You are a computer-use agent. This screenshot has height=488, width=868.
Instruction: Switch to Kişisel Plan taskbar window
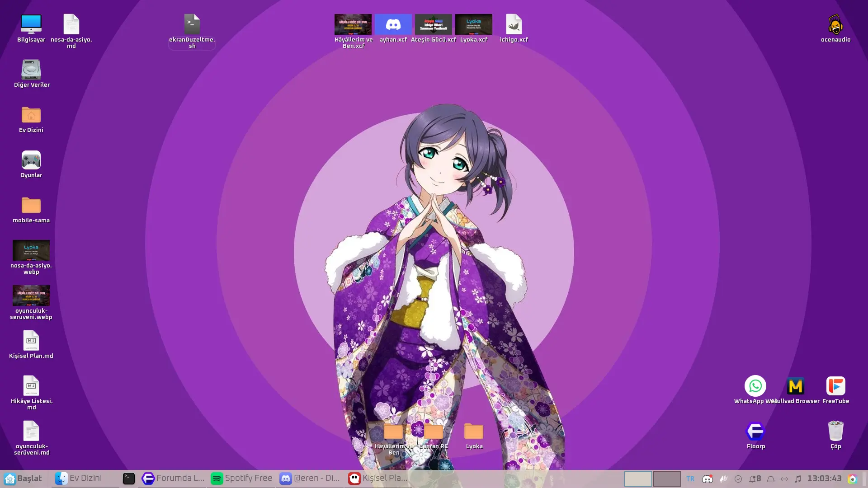pyautogui.click(x=379, y=479)
